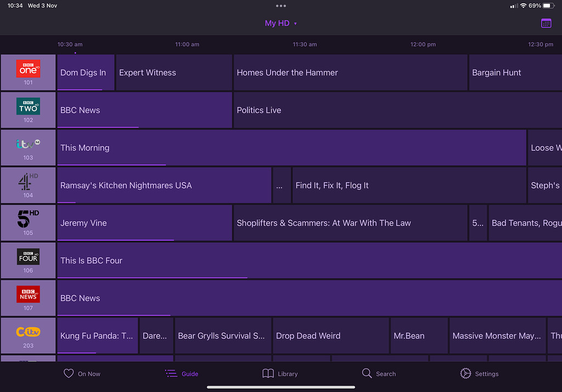Viewport: 562px width, 392px height.
Task: Tap the 12:30 pm time header
Action: (x=541, y=44)
